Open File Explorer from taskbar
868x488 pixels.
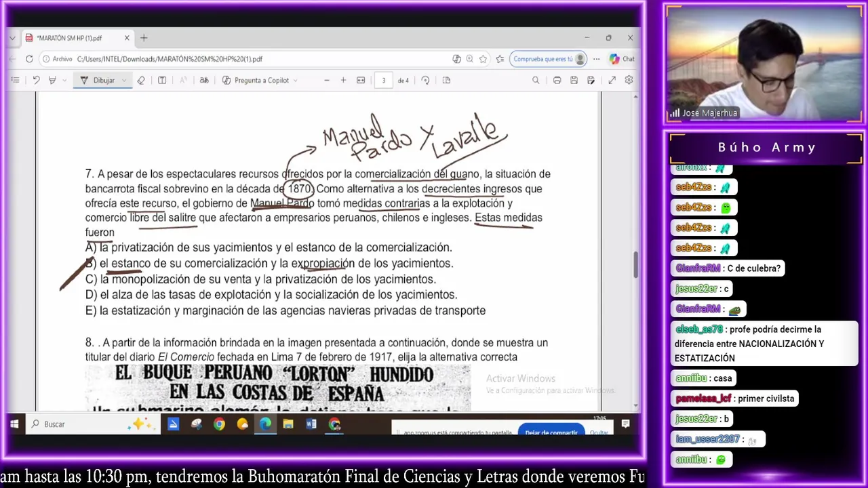coord(288,424)
